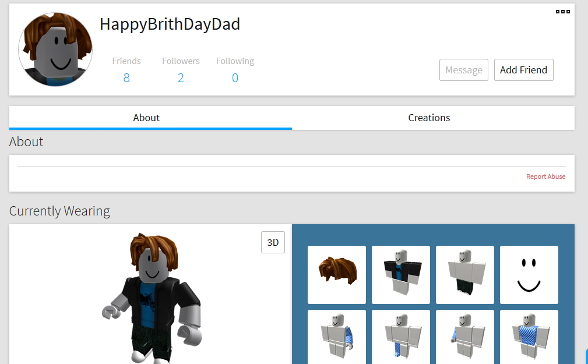
Task: Click the smiley face item
Action: point(529,274)
